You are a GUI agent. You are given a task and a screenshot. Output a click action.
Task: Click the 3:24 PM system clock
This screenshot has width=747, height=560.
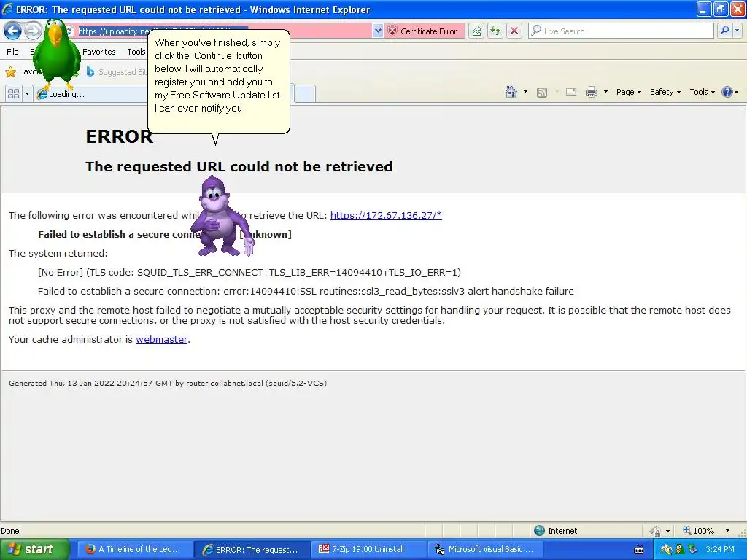tap(719, 549)
